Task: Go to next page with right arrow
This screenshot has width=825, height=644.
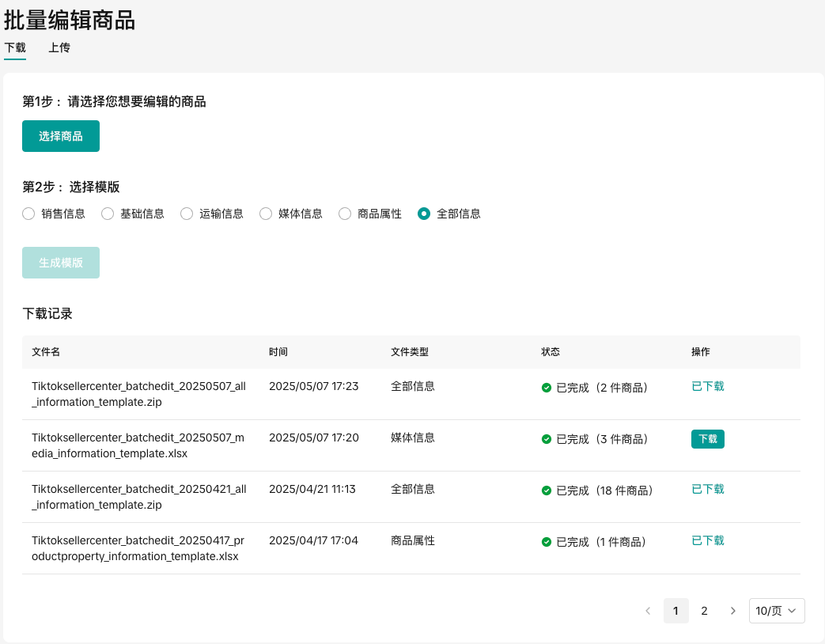Action: point(732,611)
